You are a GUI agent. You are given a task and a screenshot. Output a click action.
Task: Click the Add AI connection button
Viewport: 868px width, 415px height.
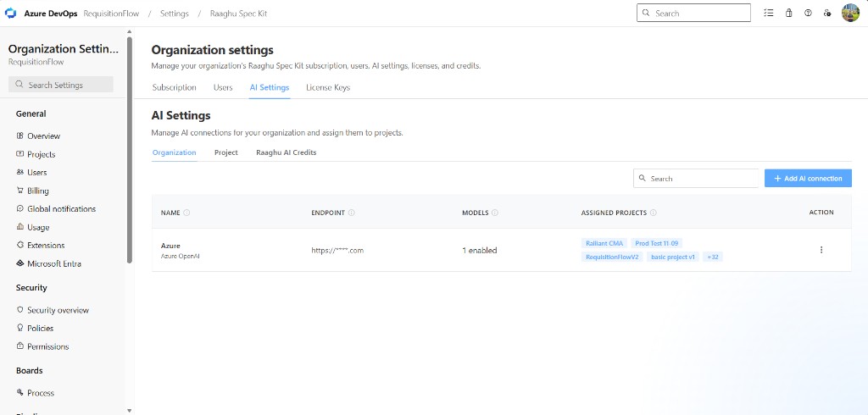[808, 178]
